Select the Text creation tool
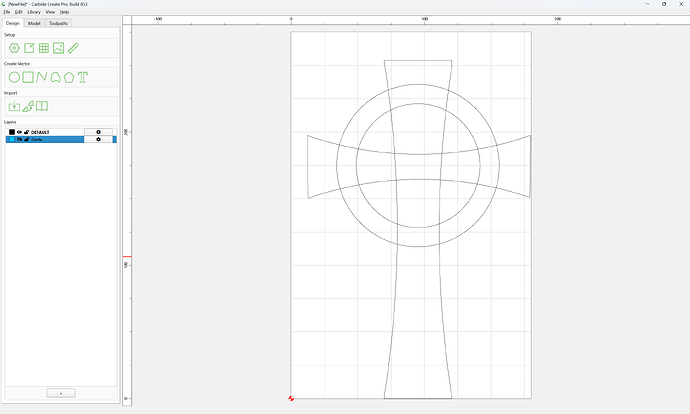Viewport: 690px width, 414px height. point(83,77)
